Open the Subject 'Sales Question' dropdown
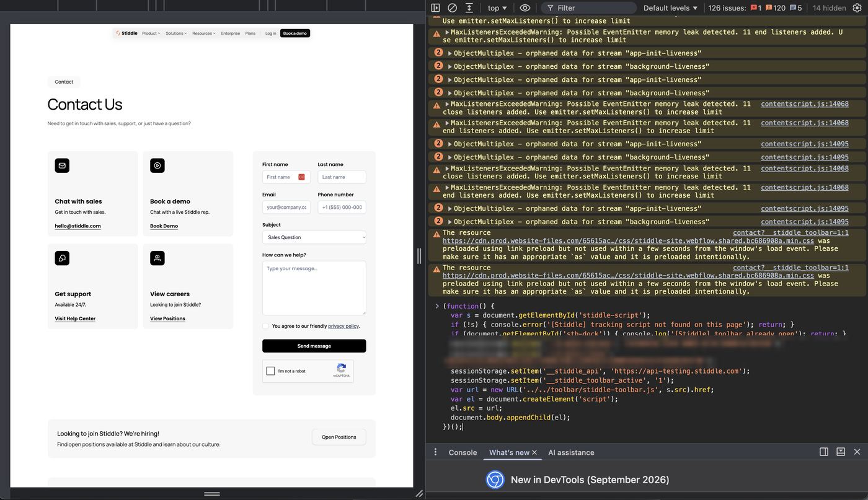Image resolution: width=868 pixels, height=500 pixels. point(314,237)
